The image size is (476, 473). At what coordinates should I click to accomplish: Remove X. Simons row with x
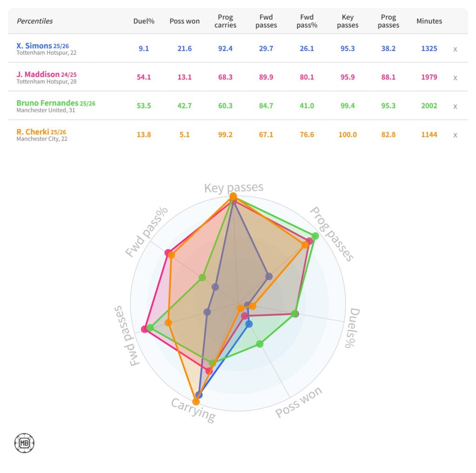point(455,49)
